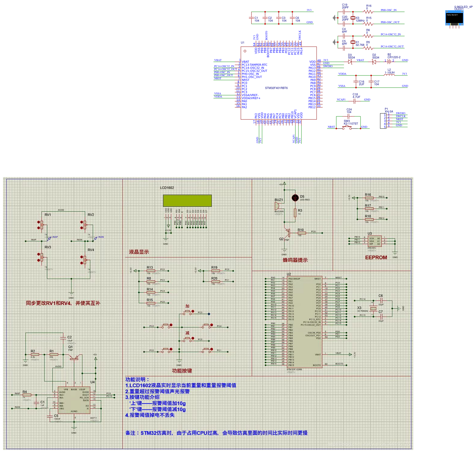Click the U3 24C02C EEPROM chip
476x453 pixels.
[374, 241]
